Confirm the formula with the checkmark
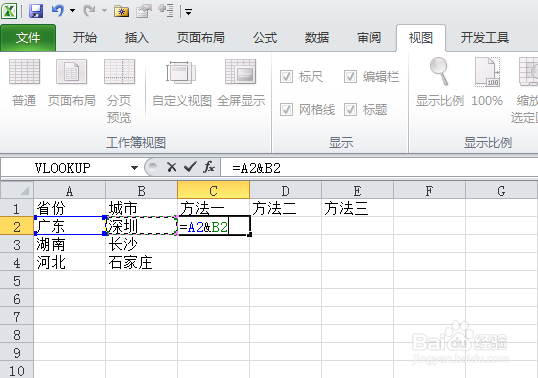This screenshot has width=538, height=378. [190, 167]
